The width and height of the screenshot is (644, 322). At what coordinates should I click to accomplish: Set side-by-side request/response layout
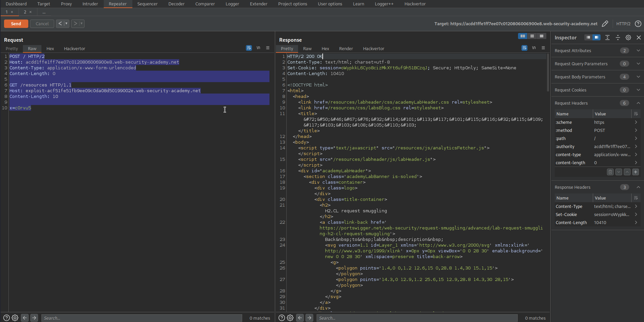(523, 36)
